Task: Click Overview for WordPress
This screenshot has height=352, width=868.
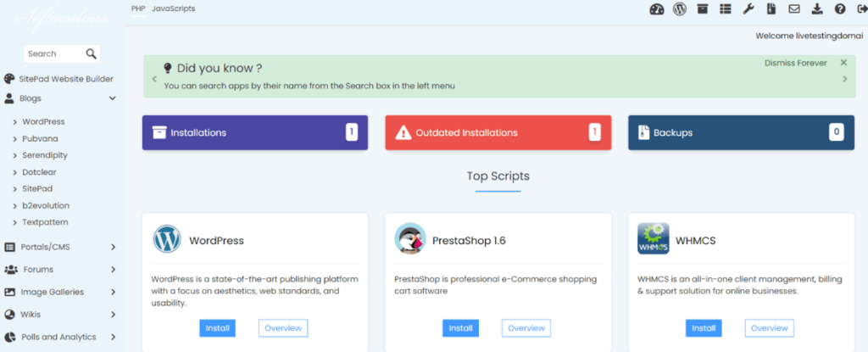Action: pyautogui.click(x=283, y=328)
